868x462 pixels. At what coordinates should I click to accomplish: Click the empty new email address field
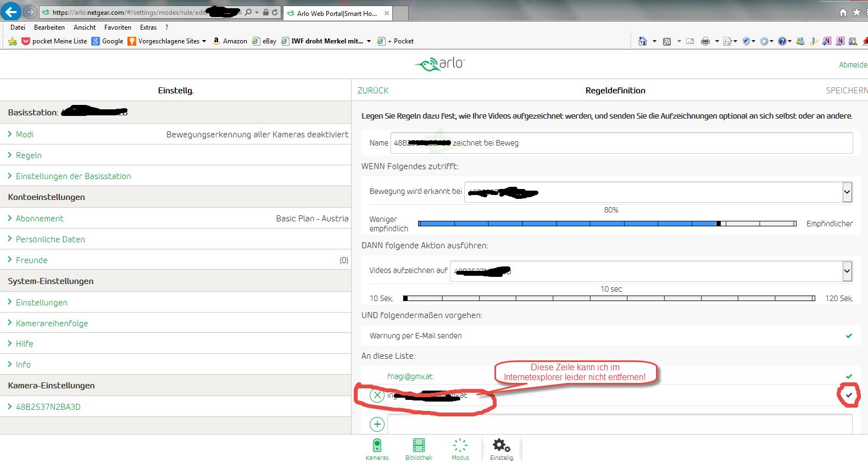click(620, 424)
